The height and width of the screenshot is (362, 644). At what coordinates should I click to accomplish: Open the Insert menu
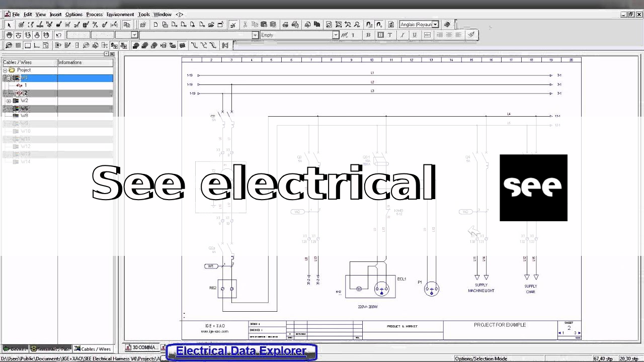(x=55, y=15)
